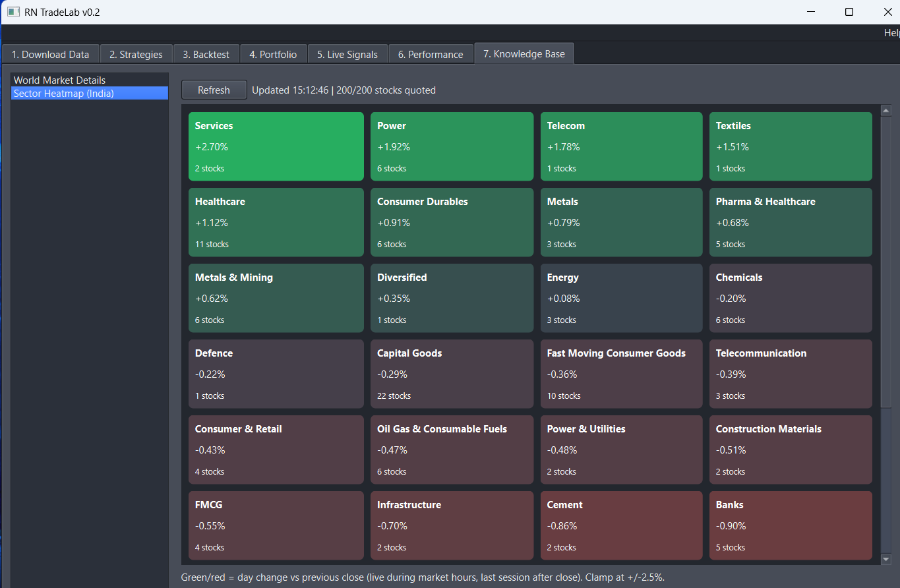The height and width of the screenshot is (588, 900).
Task: Click the Green/red legend text below heatmap
Action: coord(423,577)
